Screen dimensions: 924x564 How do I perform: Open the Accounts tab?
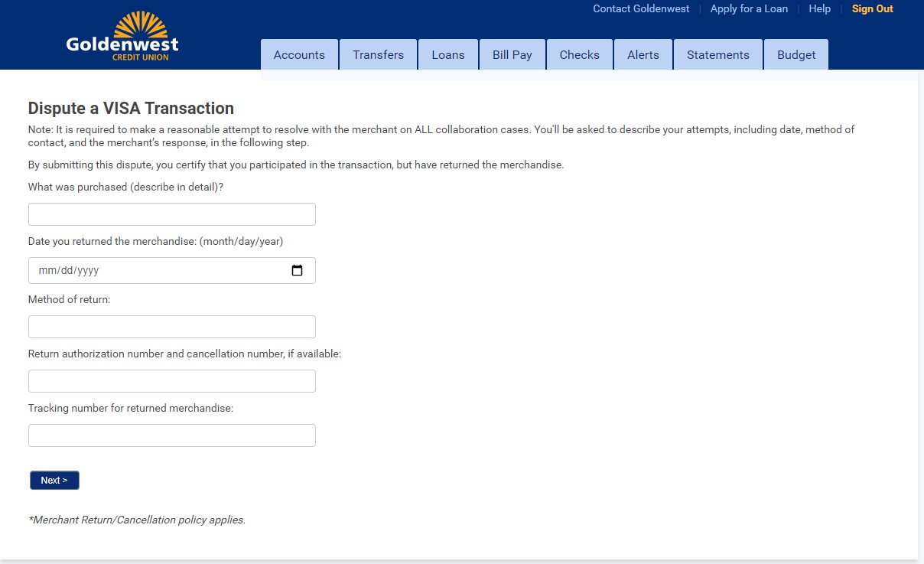tap(299, 55)
